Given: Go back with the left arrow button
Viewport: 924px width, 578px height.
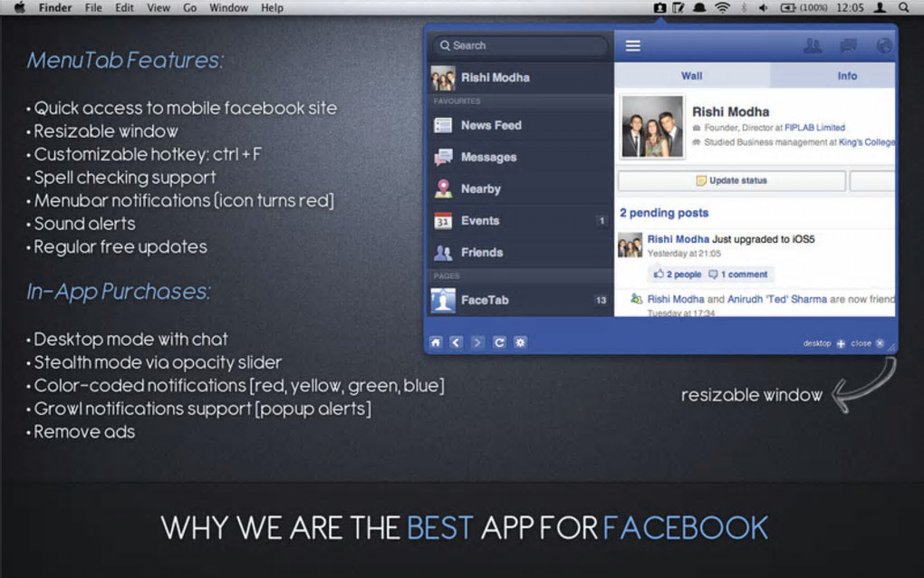Looking at the screenshot, I should click(x=456, y=342).
